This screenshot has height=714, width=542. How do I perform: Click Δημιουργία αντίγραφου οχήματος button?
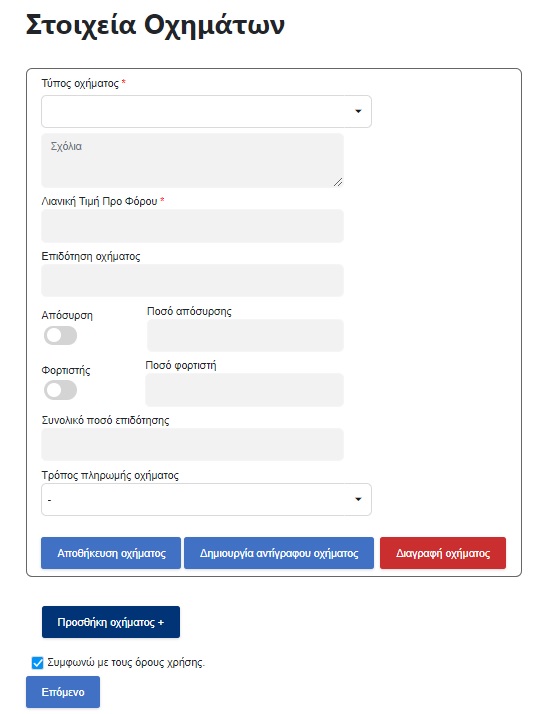pos(279,553)
